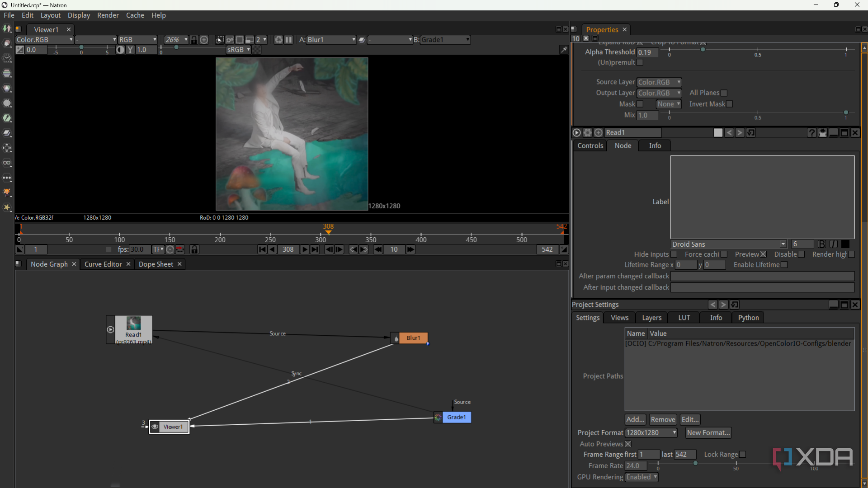Switch to the Controls tab of Read1
The height and width of the screenshot is (488, 868).
[x=590, y=145]
